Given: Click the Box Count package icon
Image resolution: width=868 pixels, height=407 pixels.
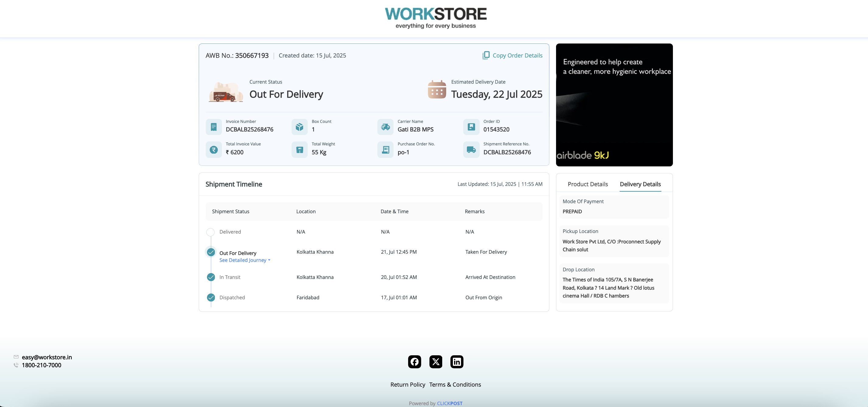Looking at the screenshot, I should [x=299, y=127].
